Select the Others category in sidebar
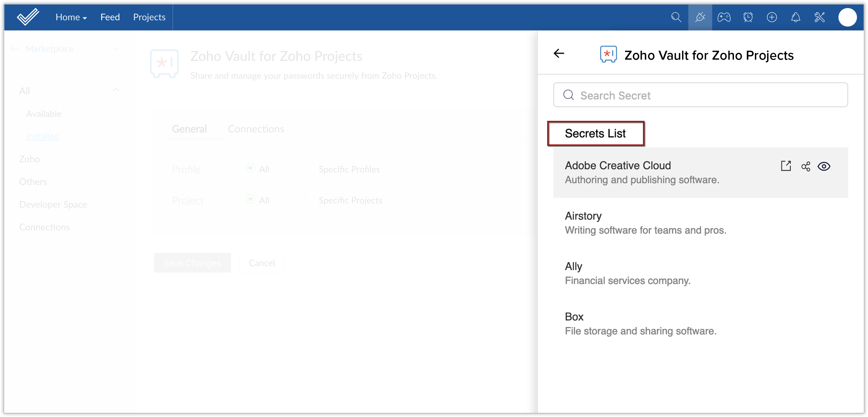868x417 pixels. point(33,182)
